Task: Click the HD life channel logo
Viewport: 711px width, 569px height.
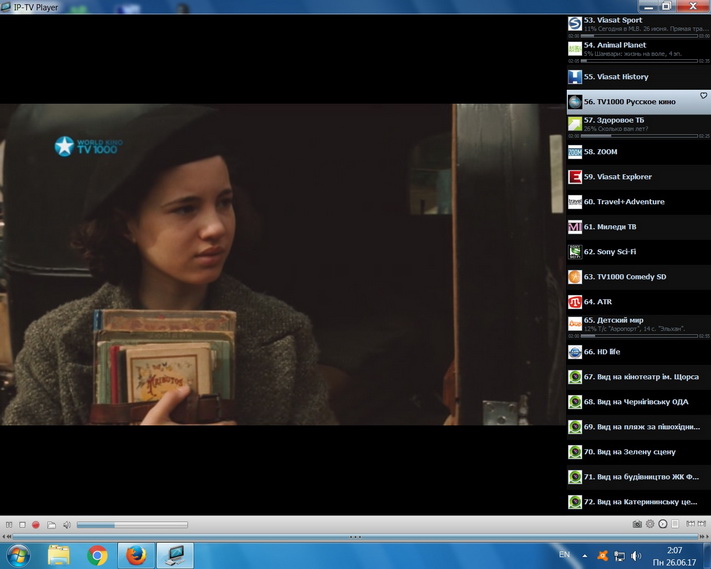Action: click(575, 352)
